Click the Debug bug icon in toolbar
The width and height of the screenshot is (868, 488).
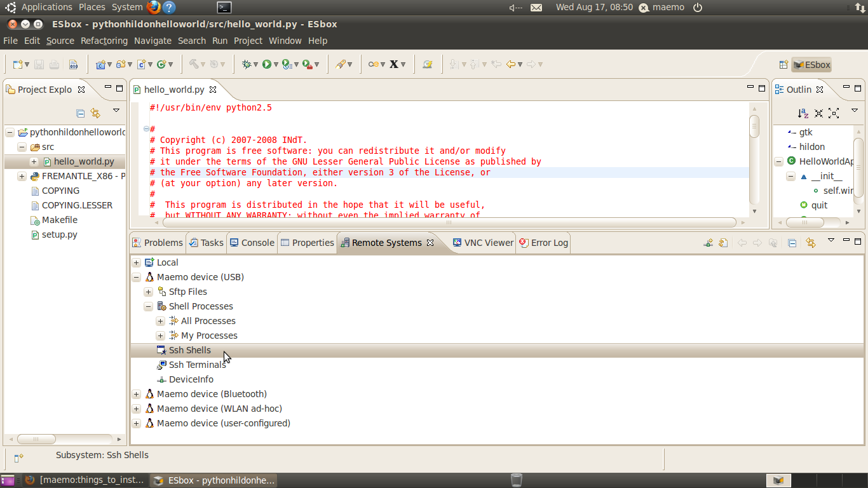[x=247, y=64]
